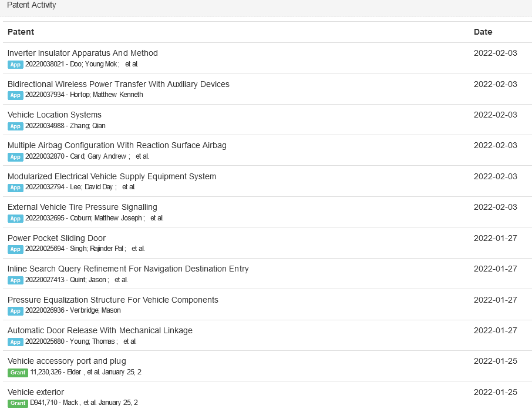
Task: Click date 2022-02-03 in Multiple Airbag Configuration row
Action: (496, 145)
